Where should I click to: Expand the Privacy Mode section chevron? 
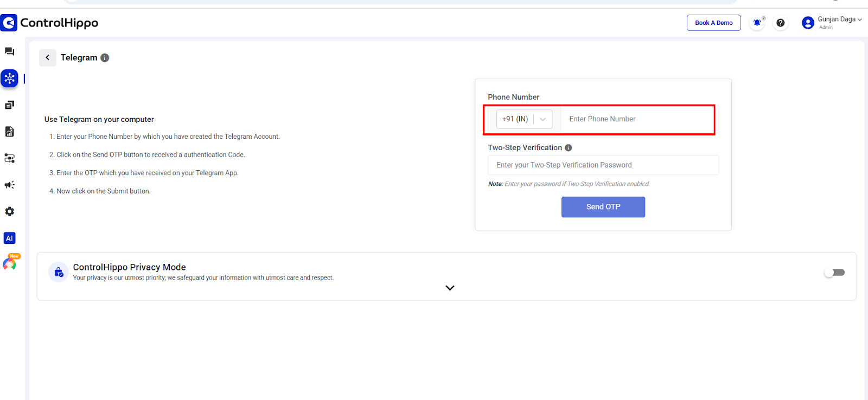coord(450,288)
